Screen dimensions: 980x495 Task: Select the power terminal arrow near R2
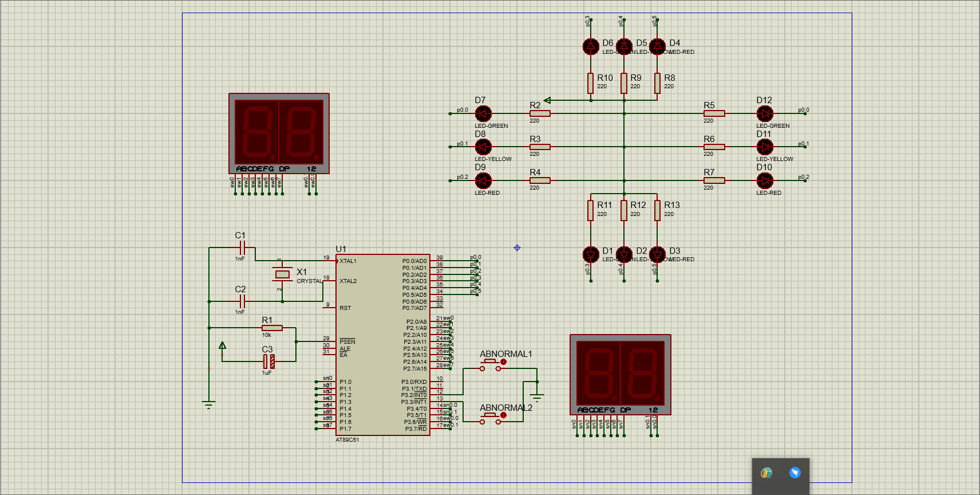pos(547,100)
